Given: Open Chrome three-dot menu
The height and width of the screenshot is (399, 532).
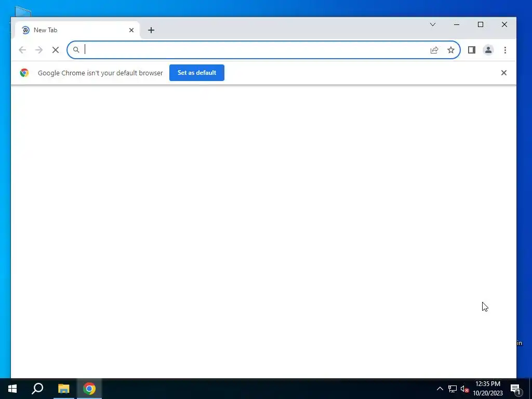Looking at the screenshot, I should (x=505, y=50).
